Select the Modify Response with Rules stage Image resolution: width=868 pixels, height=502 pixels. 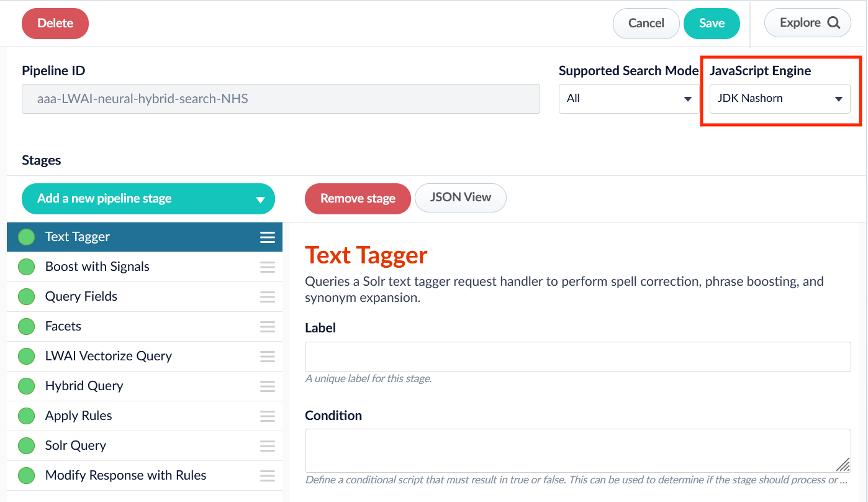click(145, 475)
